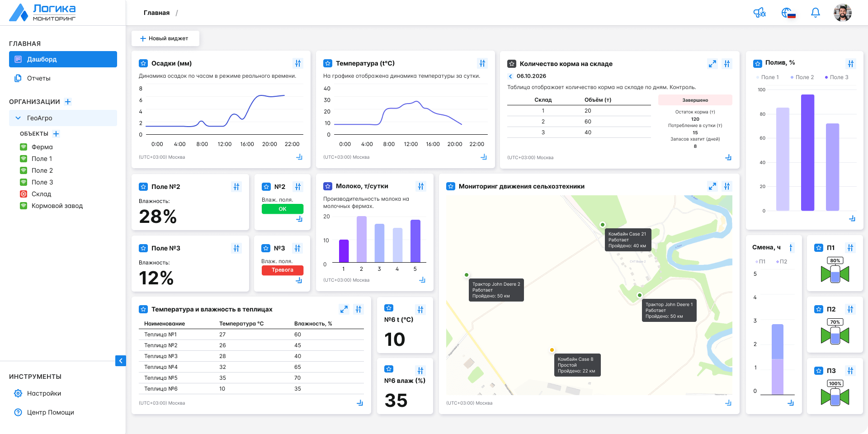The image size is (868, 434).
Task: Open the megaphone announcements icon
Action: pos(759,13)
